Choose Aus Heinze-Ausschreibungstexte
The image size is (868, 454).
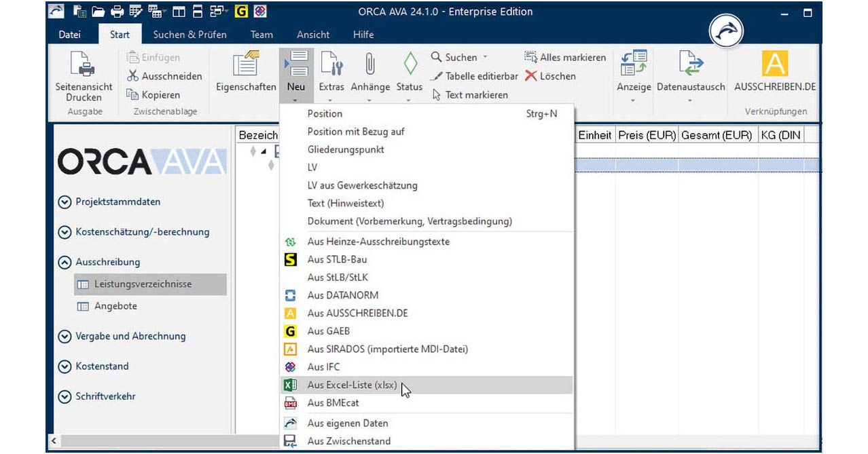point(427,242)
